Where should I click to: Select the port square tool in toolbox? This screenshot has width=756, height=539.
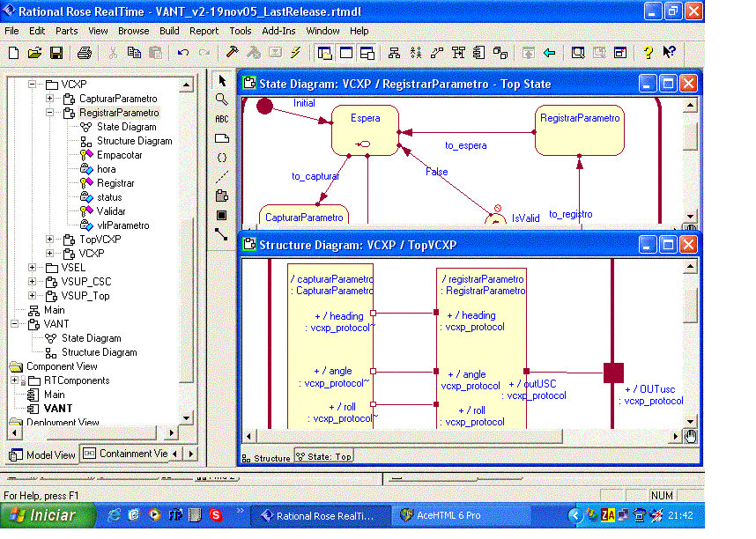[222, 215]
